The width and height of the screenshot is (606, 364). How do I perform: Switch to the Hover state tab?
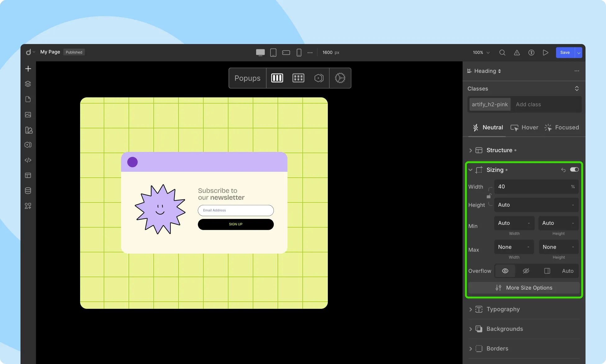coord(524,127)
